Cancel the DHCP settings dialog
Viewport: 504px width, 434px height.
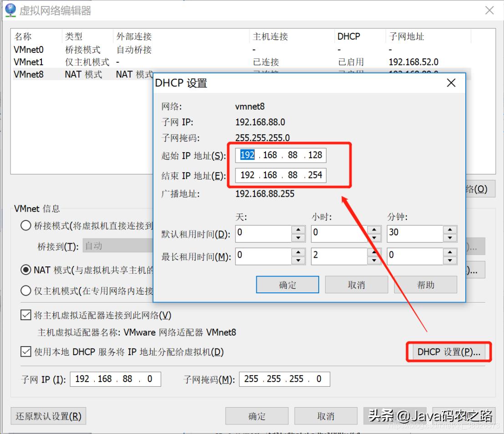point(356,284)
